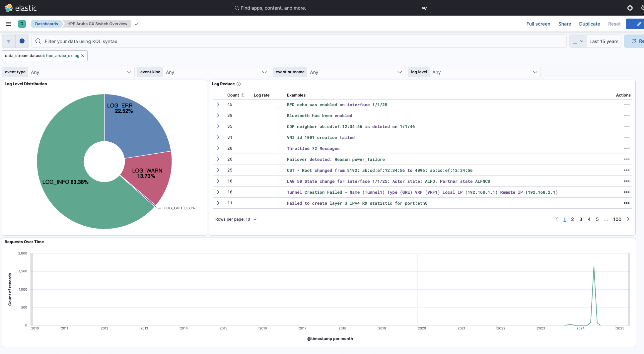Expand the VNI id 1001 creation failed row
This screenshot has width=644, height=354.
point(218,137)
